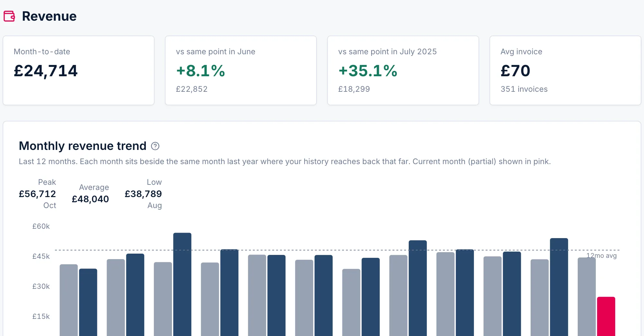The width and height of the screenshot is (644, 336).
Task: Click the Average £48,040 value
Action: [x=90, y=199]
